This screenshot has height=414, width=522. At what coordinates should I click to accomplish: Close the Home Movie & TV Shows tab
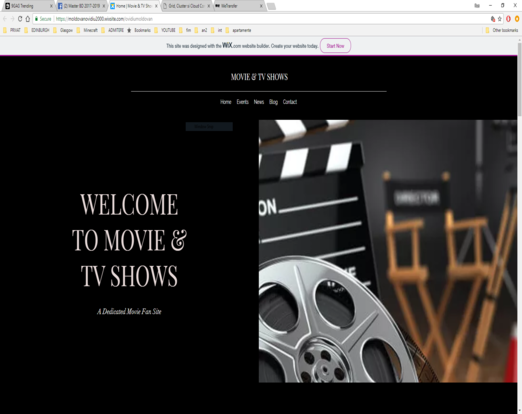(x=156, y=6)
